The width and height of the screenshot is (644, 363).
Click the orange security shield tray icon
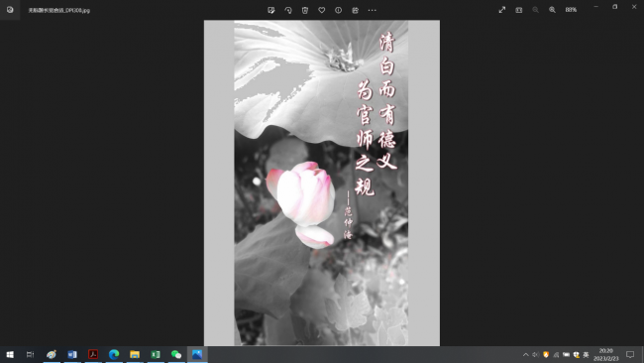click(x=546, y=355)
